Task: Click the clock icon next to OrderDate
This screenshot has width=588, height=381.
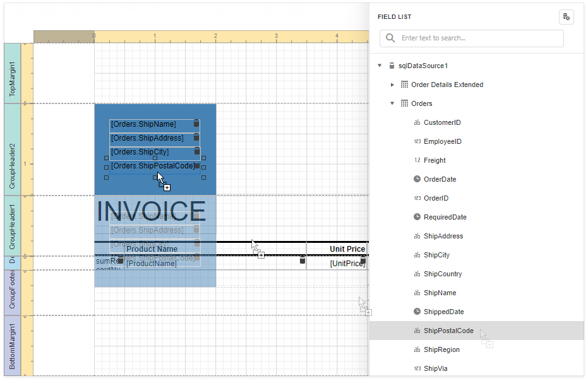Action: click(x=417, y=179)
